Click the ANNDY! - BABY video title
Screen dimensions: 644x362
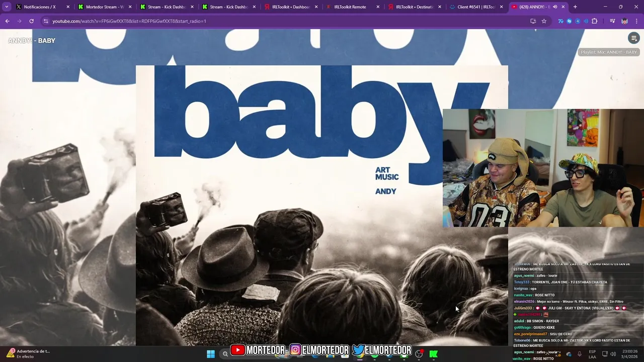coord(32,41)
